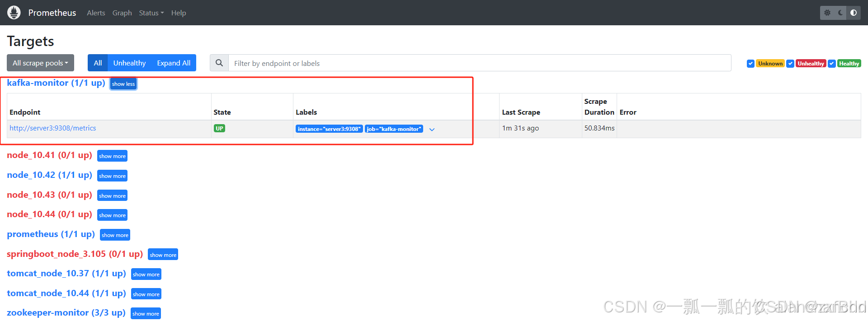Click the State column header
The height and width of the screenshot is (321, 868).
[x=222, y=112]
